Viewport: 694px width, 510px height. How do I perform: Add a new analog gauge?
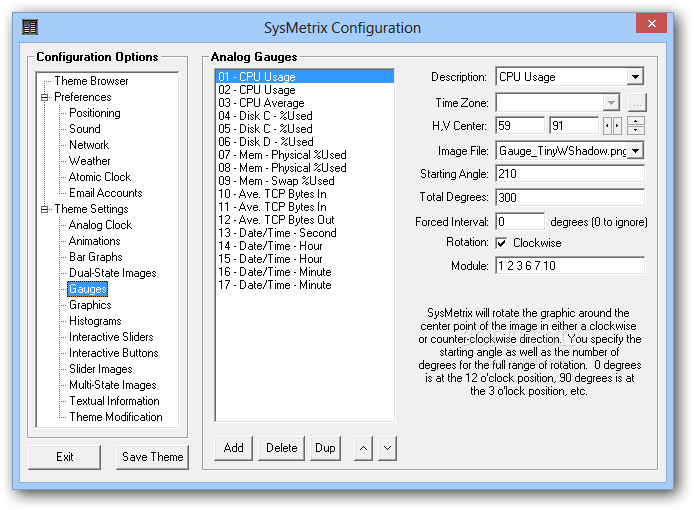233,448
